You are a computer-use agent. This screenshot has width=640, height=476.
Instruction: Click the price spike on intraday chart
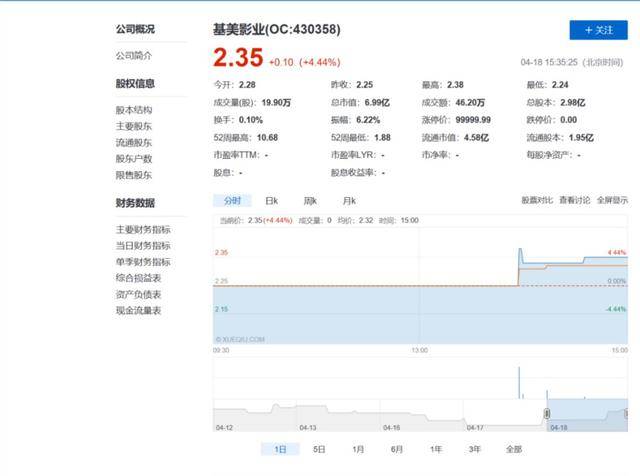coord(520,251)
